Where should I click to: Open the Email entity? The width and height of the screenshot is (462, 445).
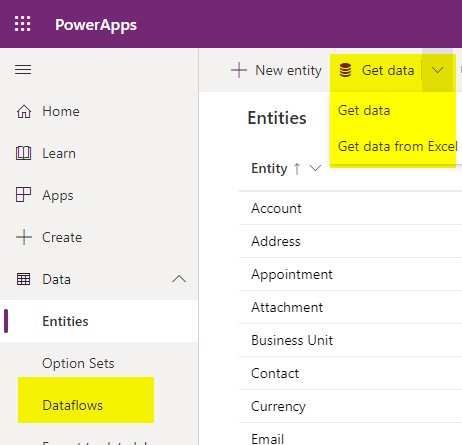[268, 439]
